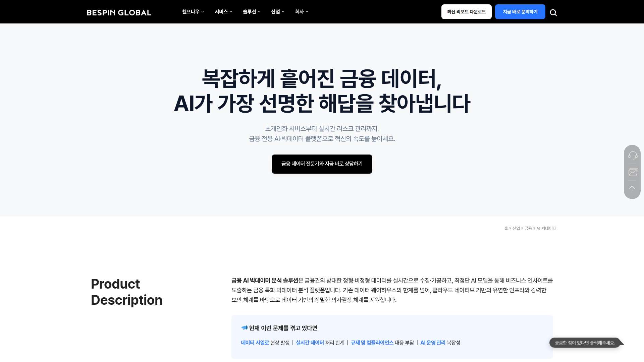This screenshot has height=362, width=644.
Task: Click the bold 금융 AI 빅데이터 분석 솔루션 text
Action: point(265,281)
